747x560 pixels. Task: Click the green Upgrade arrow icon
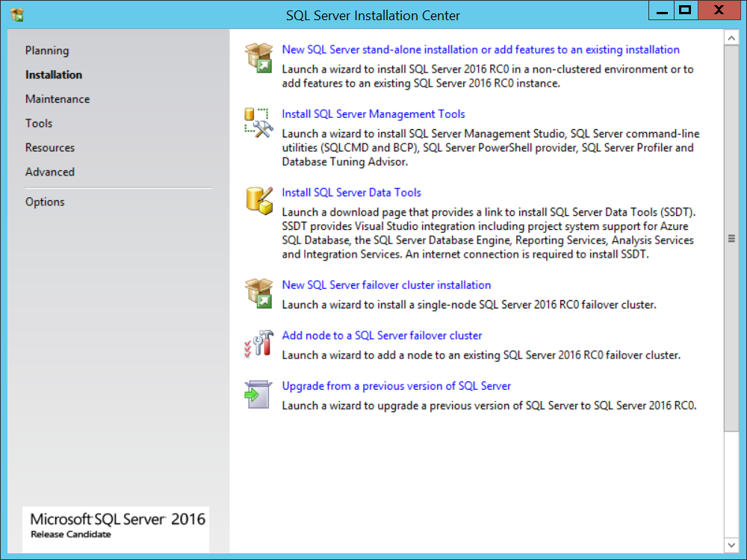259,393
